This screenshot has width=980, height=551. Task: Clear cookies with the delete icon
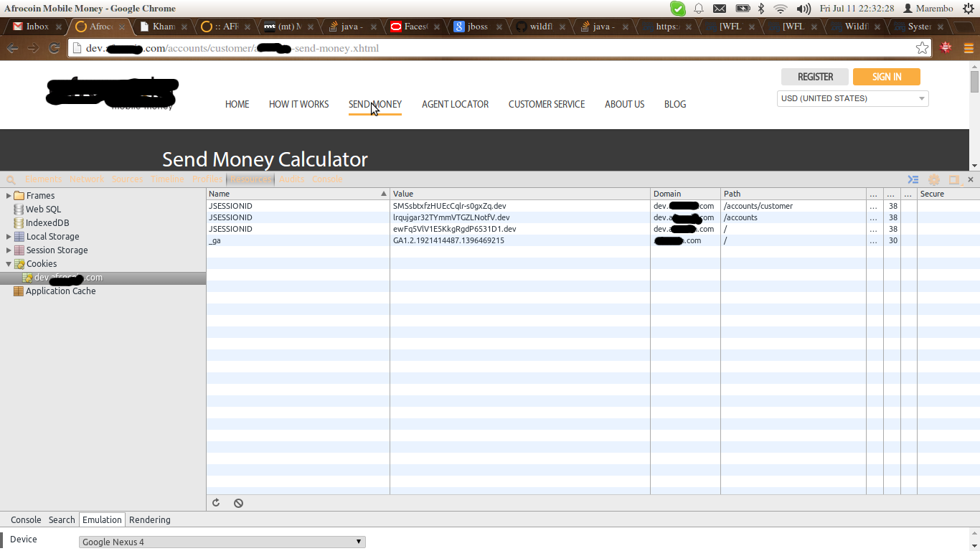pos(238,503)
